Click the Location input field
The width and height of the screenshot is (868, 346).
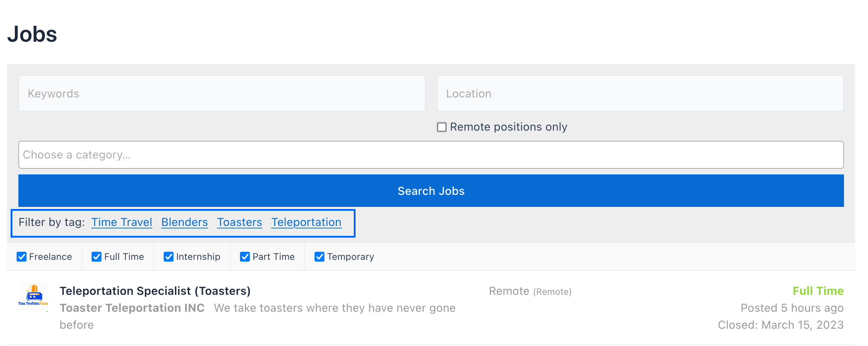640,93
